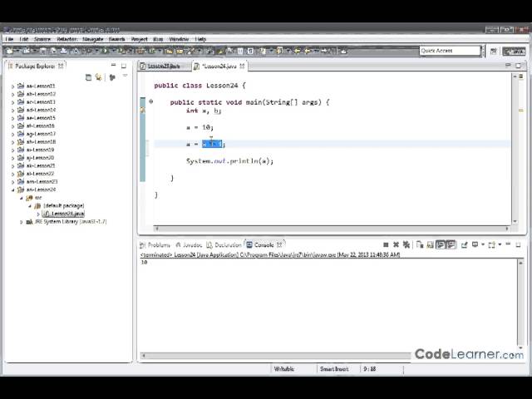Click Display Selected Console monitor icon
This screenshot has width=532, height=399.
point(475,244)
